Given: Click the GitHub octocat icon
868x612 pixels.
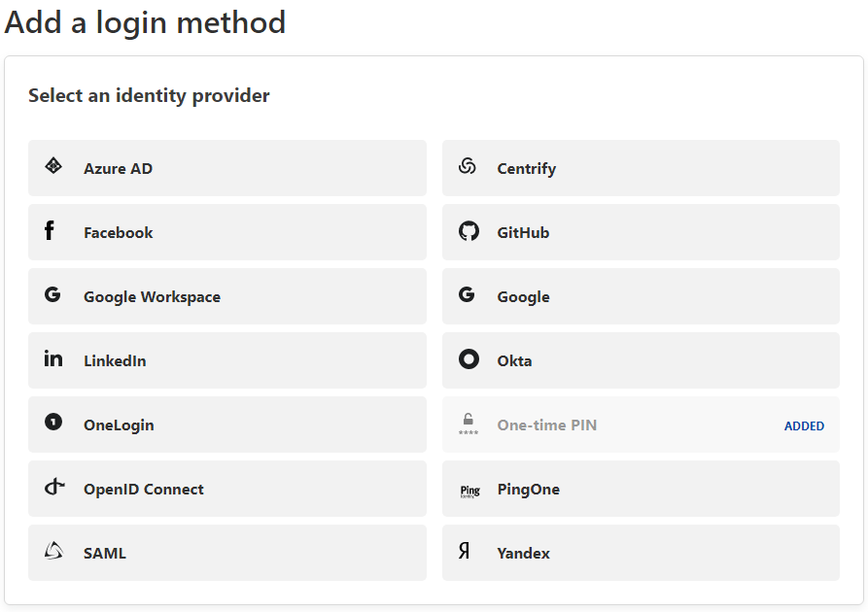Looking at the screenshot, I should tap(469, 231).
